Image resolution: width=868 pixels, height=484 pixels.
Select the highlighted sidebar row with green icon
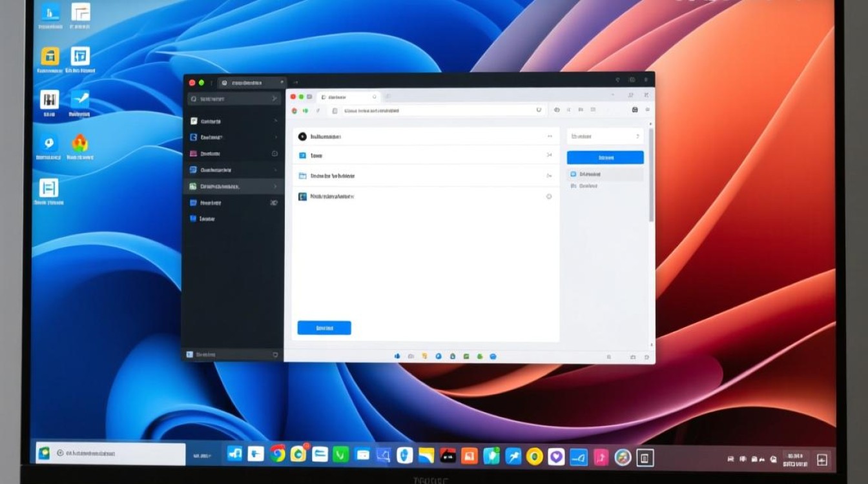click(x=234, y=187)
